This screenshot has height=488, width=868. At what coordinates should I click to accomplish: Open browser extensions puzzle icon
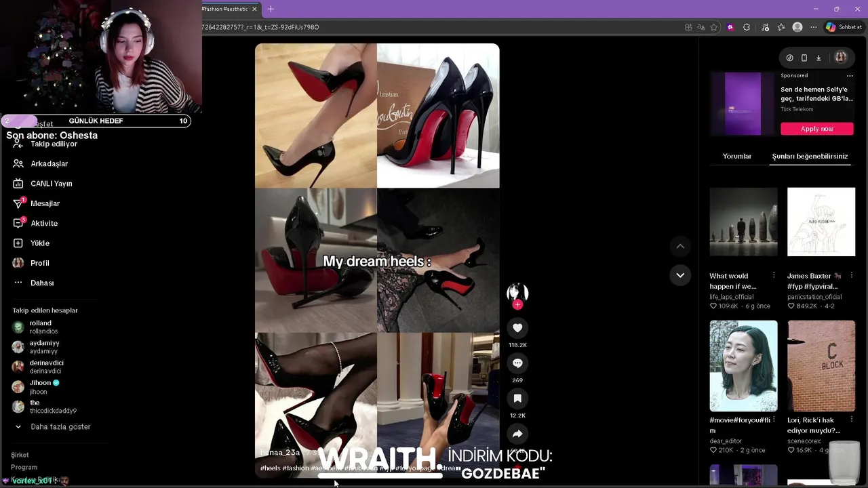[747, 27]
